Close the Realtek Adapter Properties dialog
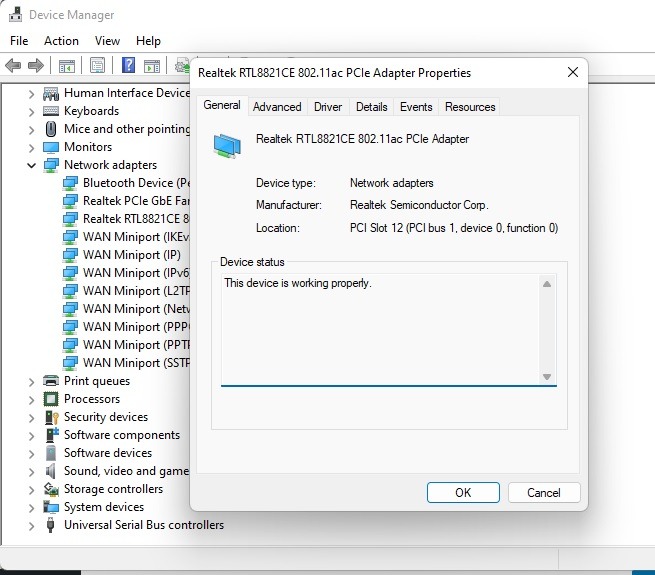Image resolution: width=655 pixels, height=575 pixels. click(573, 72)
